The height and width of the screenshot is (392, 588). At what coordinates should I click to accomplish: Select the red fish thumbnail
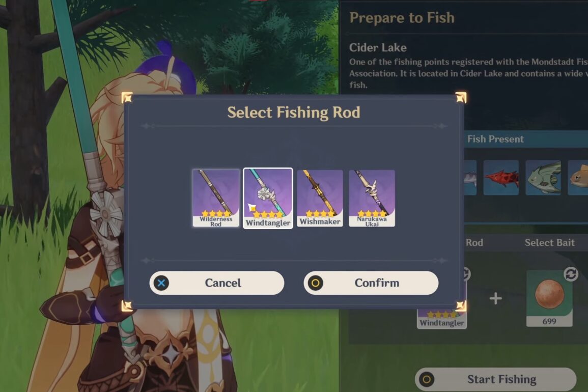point(501,178)
